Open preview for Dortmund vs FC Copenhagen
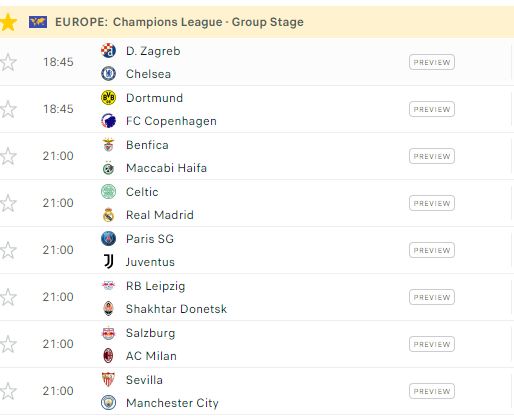The image size is (514, 416). [x=432, y=109]
